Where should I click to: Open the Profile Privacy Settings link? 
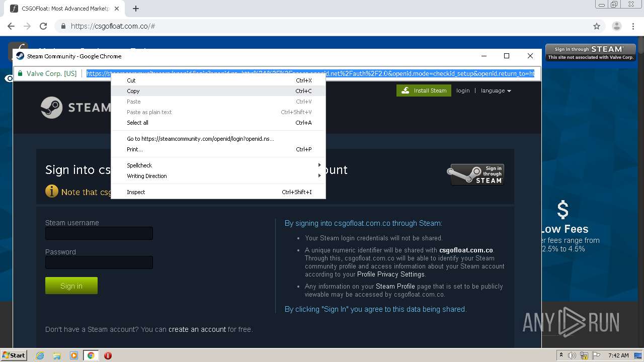pyautogui.click(x=391, y=275)
